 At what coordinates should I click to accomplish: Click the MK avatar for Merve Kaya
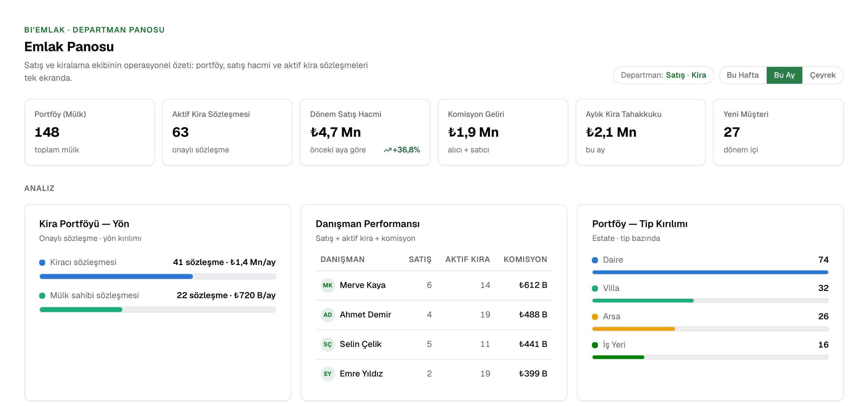coord(327,285)
